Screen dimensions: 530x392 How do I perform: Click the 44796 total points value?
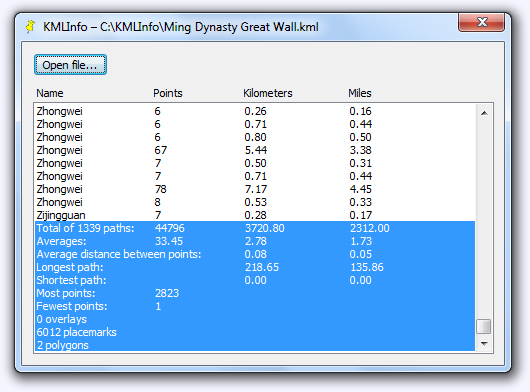(x=170, y=228)
